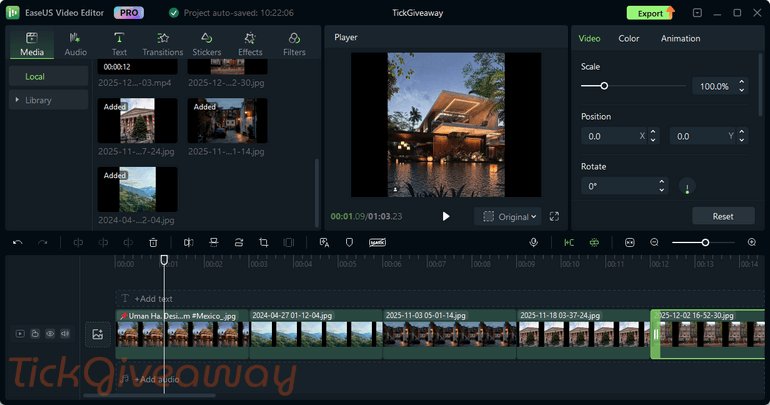Screen dimensions: 770x405
Task: Open the Original aspect ratio dropdown
Action: (508, 216)
